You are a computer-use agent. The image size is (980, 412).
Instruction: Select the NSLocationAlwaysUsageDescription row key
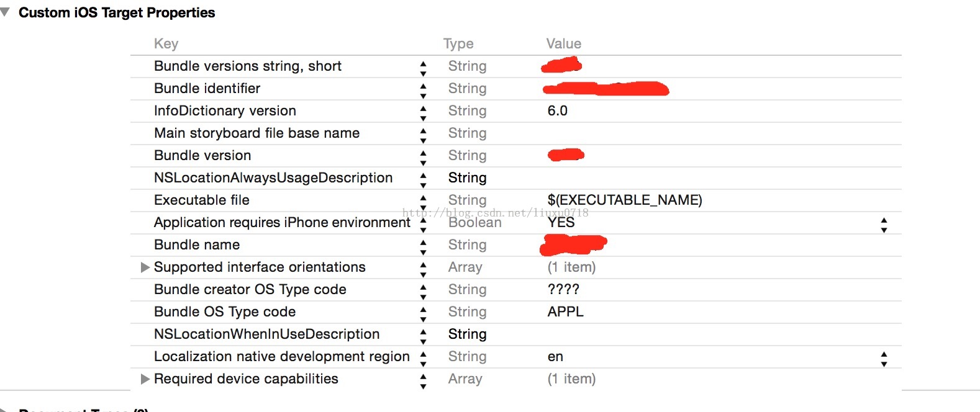273,178
